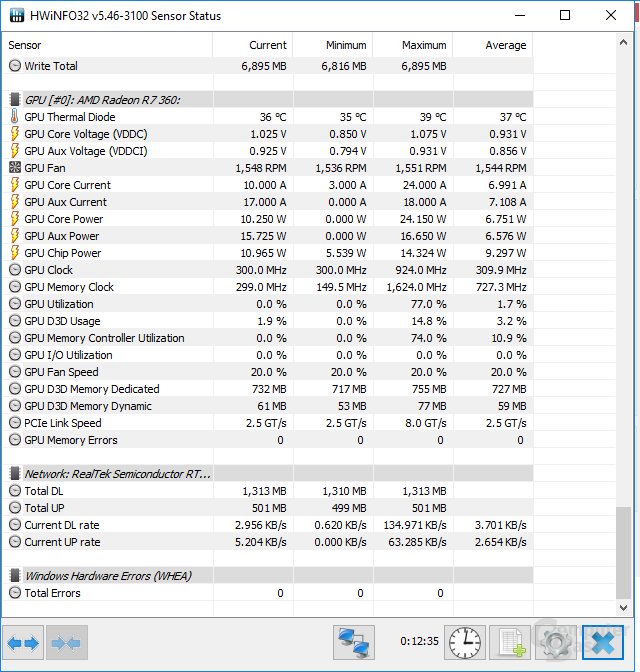This screenshot has height=672, width=640.
Task: Click the 6,895 MB Write Total current value
Action: (264, 66)
